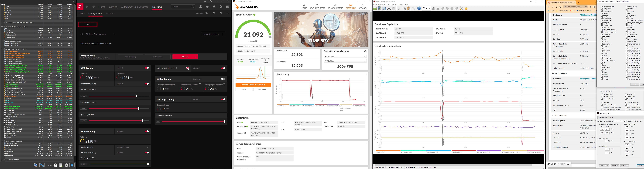The height and width of the screenshot is (169, 644).
Task: Select Voreinstellung tuning button
Action: coord(130,57)
